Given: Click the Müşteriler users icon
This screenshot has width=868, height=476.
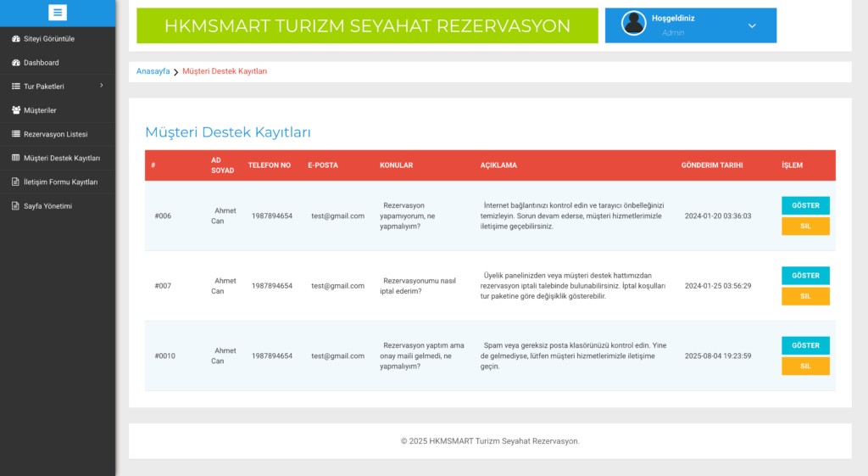Looking at the screenshot, I should tap(16, 110).
